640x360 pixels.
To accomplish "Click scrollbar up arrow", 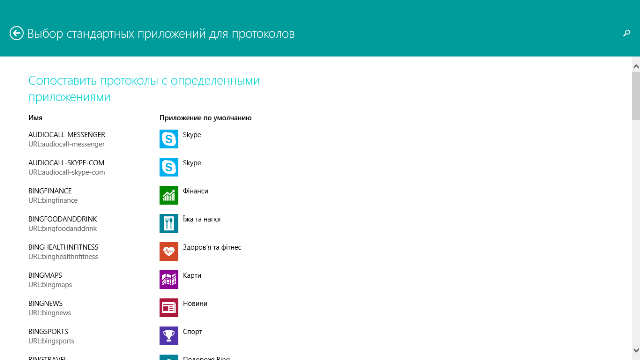I will point(636,66).
